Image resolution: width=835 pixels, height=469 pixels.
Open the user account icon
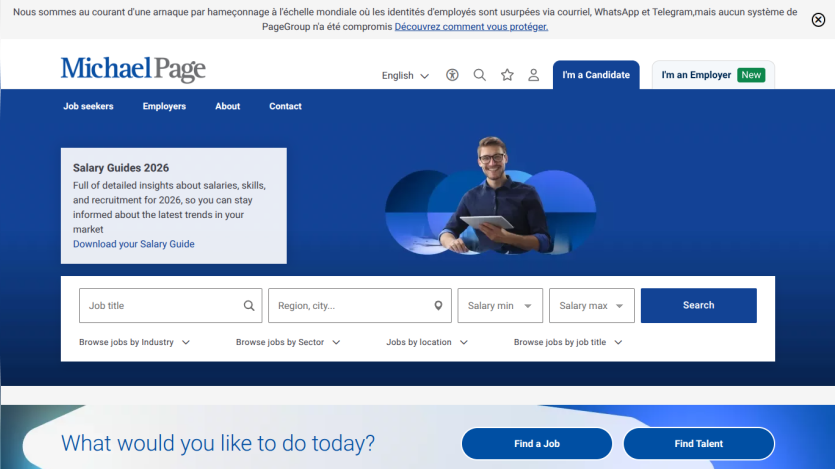(x=534, y=75)
